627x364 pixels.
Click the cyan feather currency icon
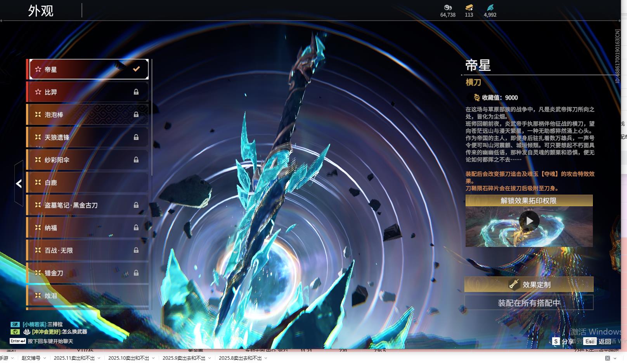click(490, 7)
